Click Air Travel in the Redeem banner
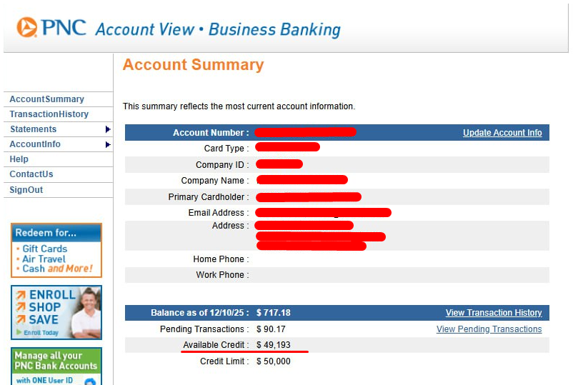Screen dimensions: 588x385 click(x=44, y=259)
